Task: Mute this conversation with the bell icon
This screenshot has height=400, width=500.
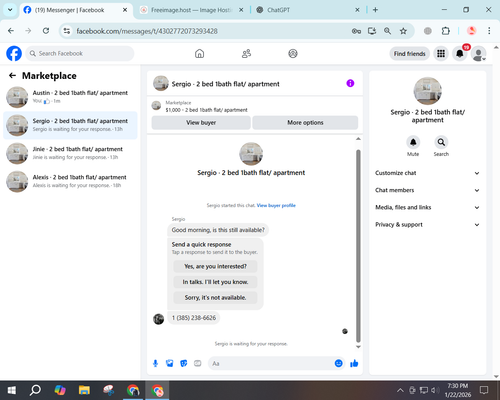Action: [x=413, y=142]
